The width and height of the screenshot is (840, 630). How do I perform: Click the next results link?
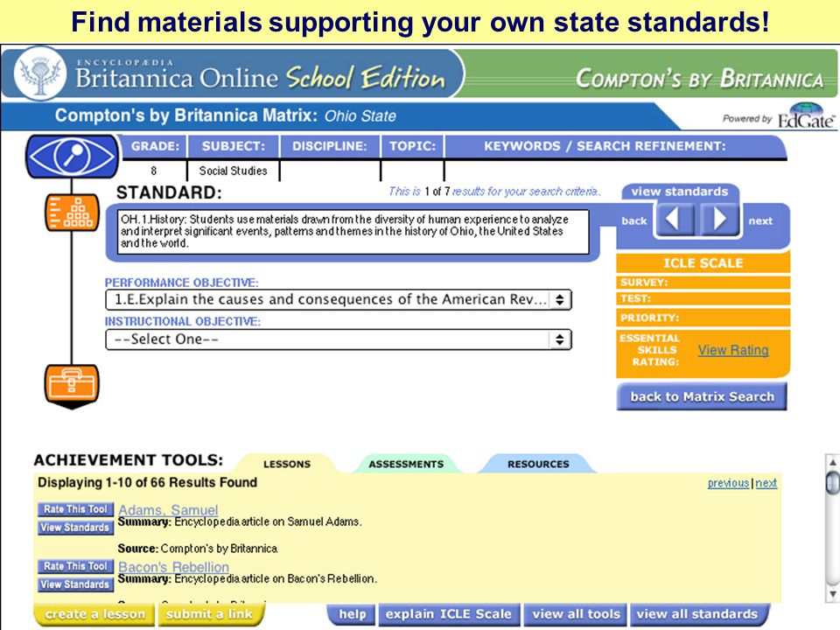[766, 483]
